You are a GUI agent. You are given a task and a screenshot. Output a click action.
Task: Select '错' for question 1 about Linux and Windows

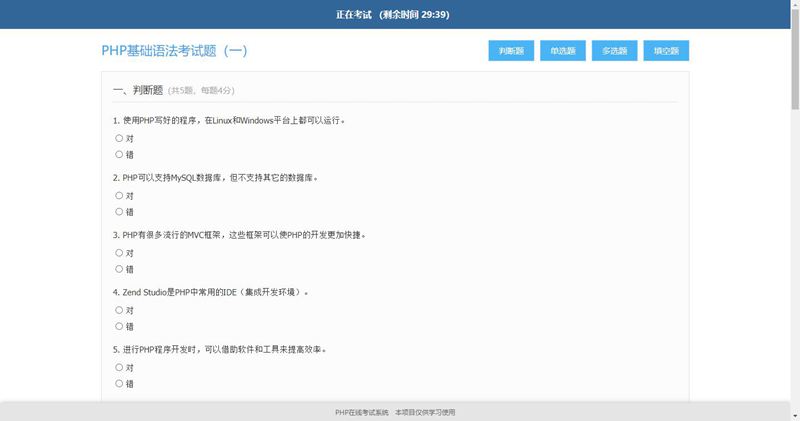119,154
